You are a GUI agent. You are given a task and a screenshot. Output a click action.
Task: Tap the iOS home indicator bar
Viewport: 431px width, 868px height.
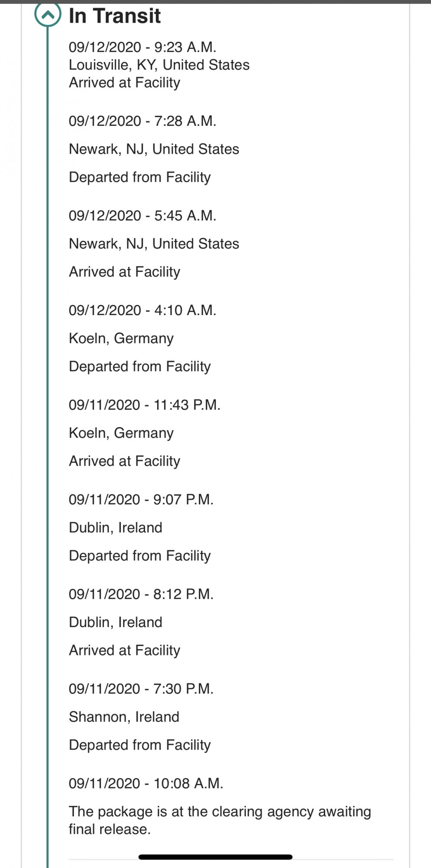(215, 857)
